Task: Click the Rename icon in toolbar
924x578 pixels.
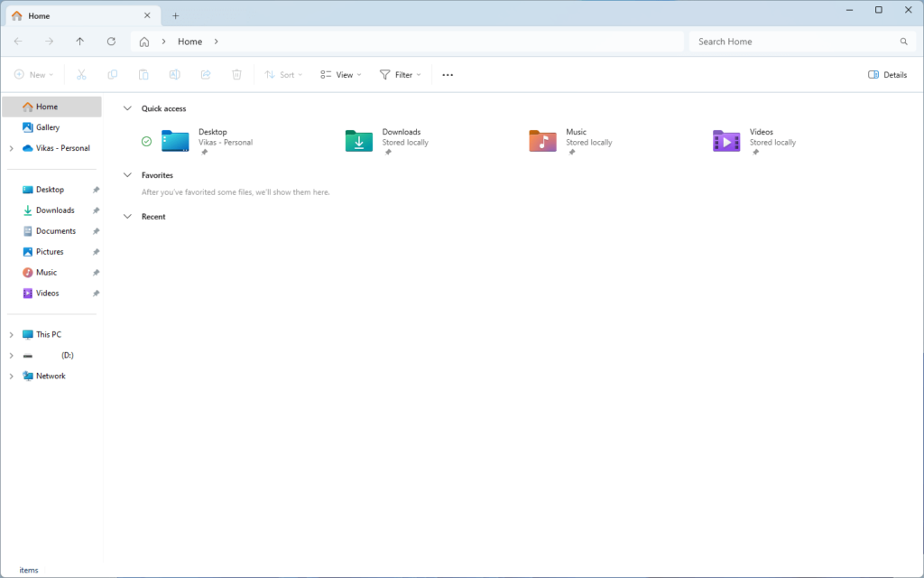Action: tap(174, 75)
